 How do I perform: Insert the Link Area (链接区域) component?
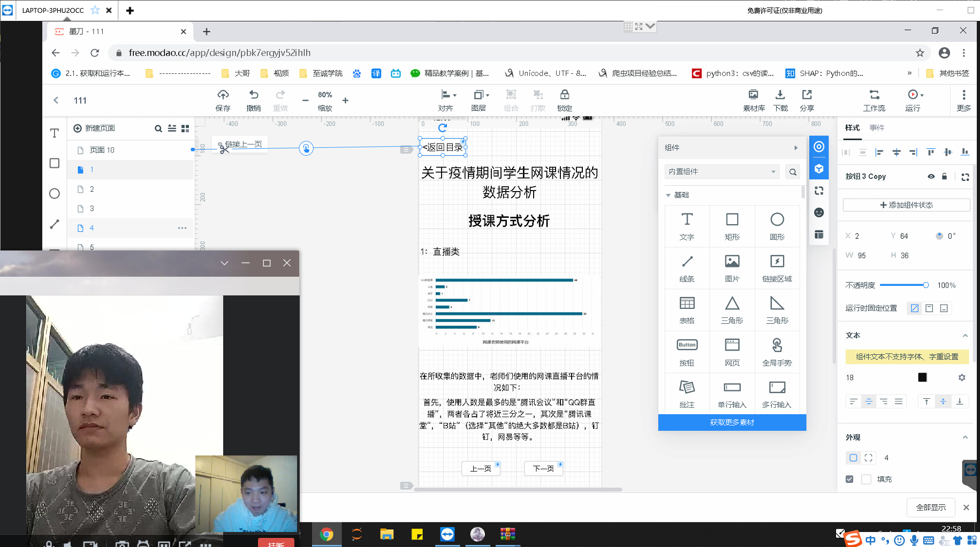coord(777,268)
